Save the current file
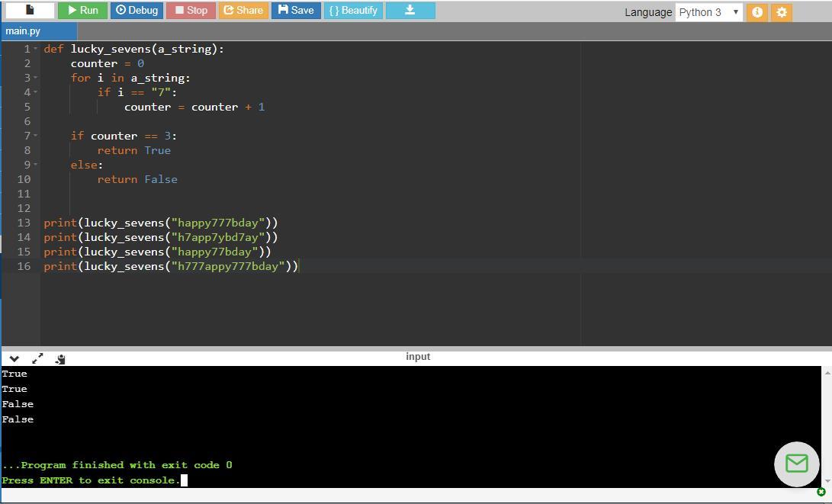The width and height of the screenshot is (832, 504). pos(296,10)
